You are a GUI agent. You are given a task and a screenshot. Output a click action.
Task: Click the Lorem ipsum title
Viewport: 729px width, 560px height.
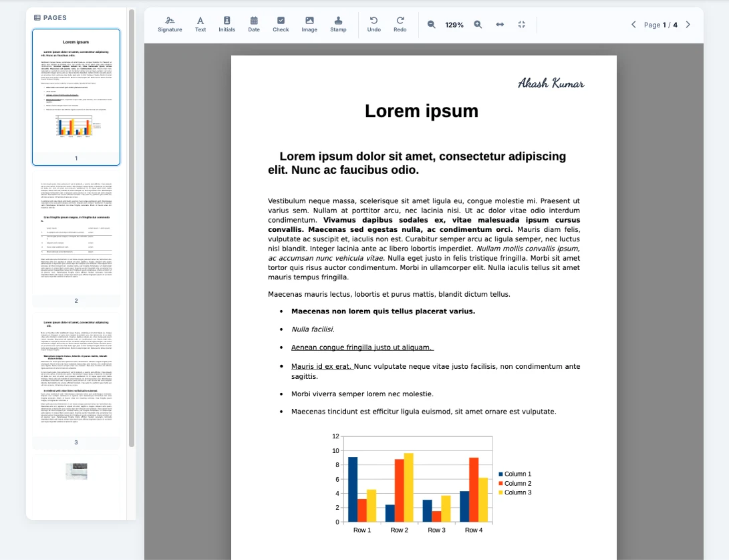(421, 111)
